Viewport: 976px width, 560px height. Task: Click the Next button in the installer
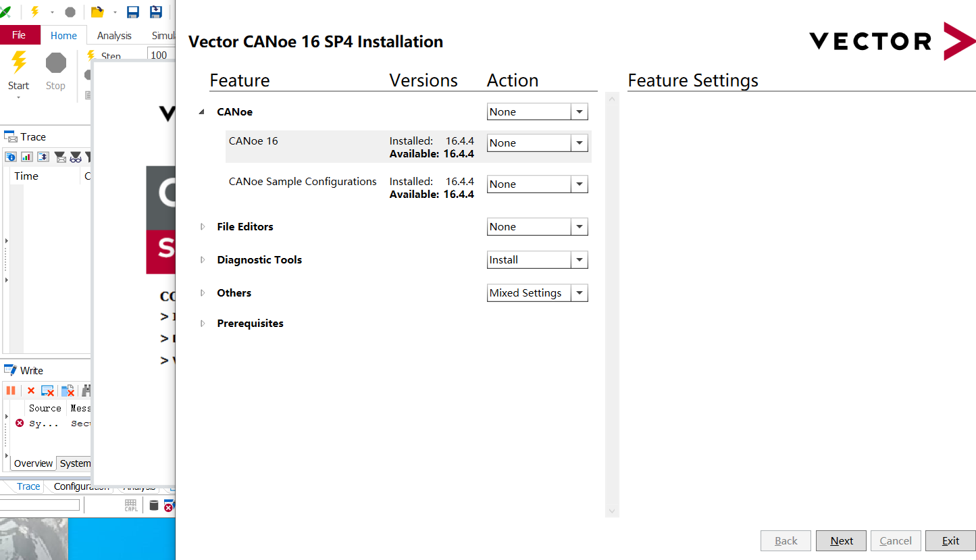pyautogui.click(x=842, y=540)
